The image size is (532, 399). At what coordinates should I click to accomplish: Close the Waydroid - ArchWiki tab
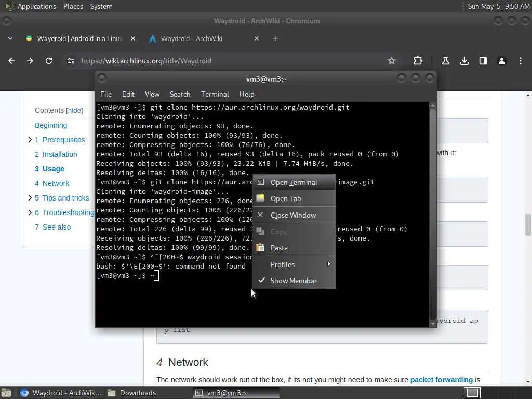257,38
